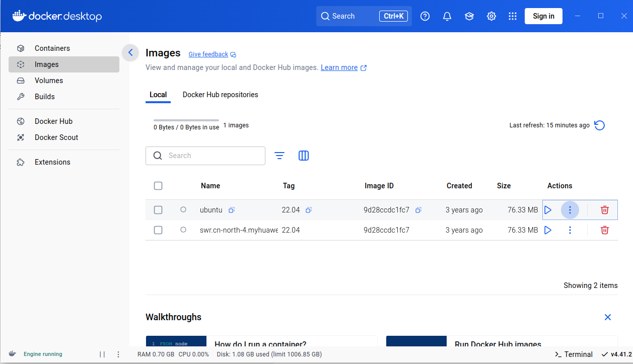The image size is (633, 364).
Task: Switch to the Local tab
Action: pos(158,95)
